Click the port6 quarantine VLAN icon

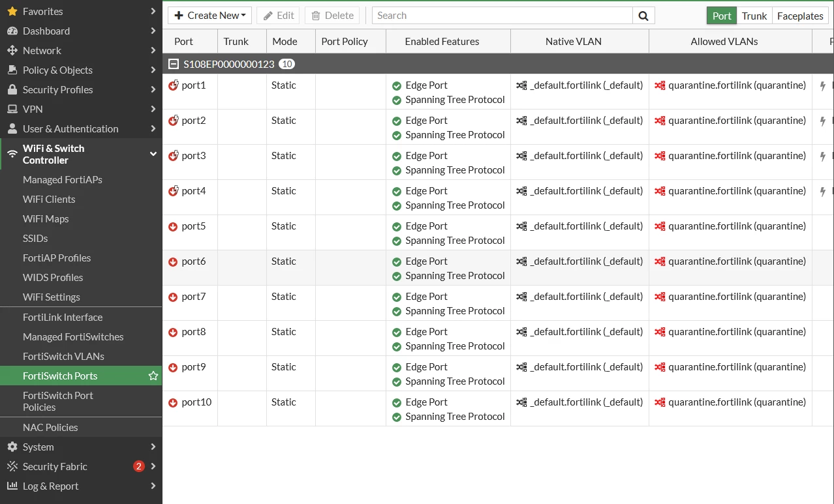point(660,261)
